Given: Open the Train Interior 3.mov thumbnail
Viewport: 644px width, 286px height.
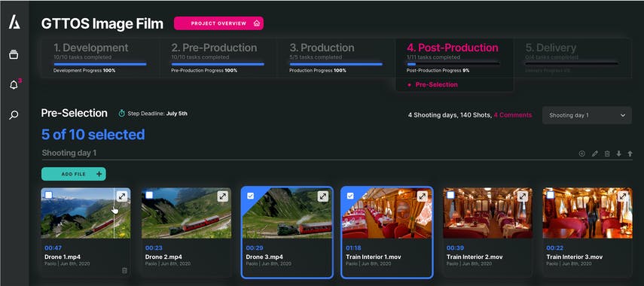Looking at the screenshot, I should [588, 213].
